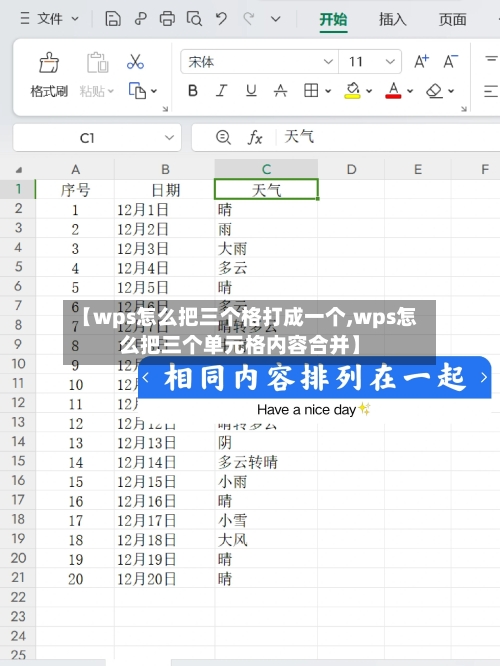Select row 1 header
The image size is (500, 666).
point(18,189)
